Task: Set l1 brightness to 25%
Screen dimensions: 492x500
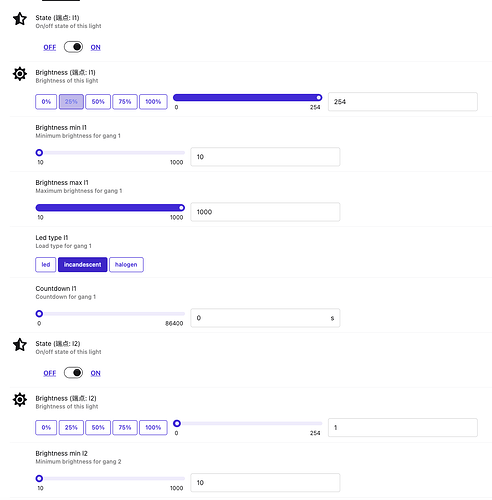Action: tap(71, 102)
